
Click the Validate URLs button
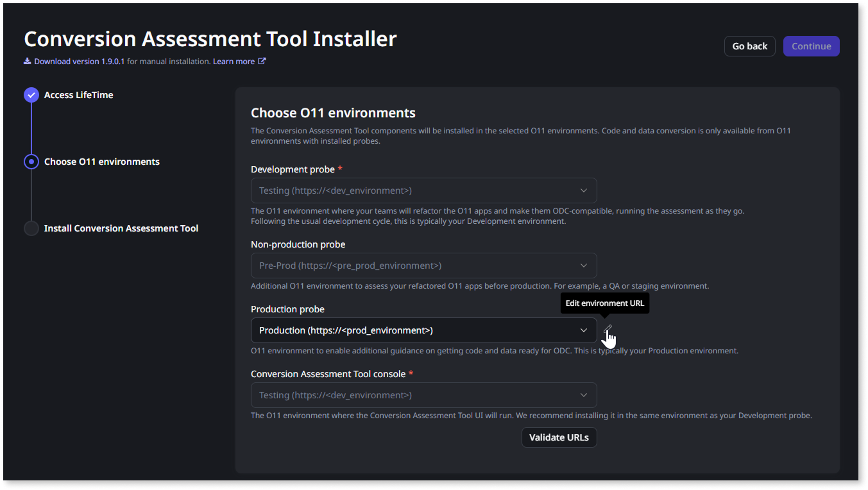tap(559, 437)
